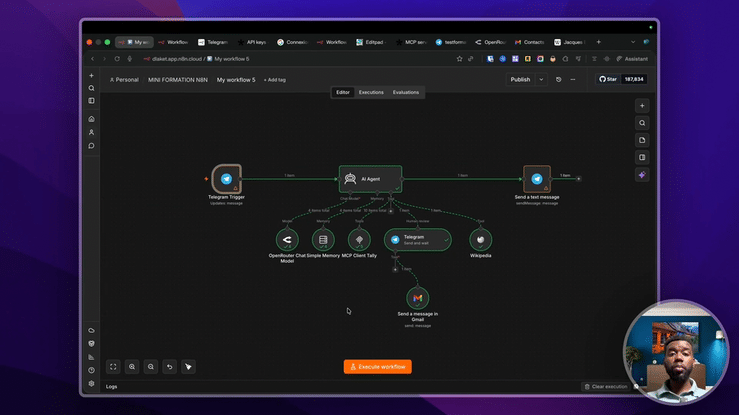Switch to the Contacts browser tab
739x415 pixels.
tap(530, 42)
